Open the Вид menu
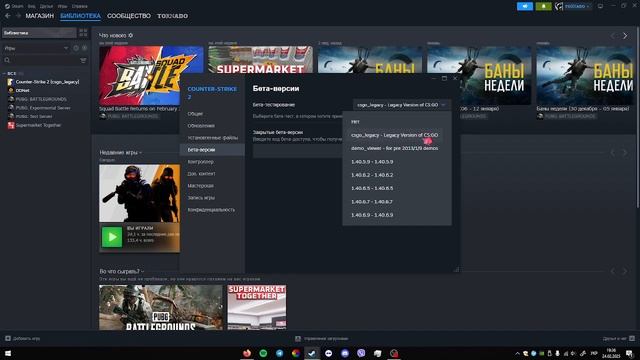640x360 pixels. [x=31, y=6]
